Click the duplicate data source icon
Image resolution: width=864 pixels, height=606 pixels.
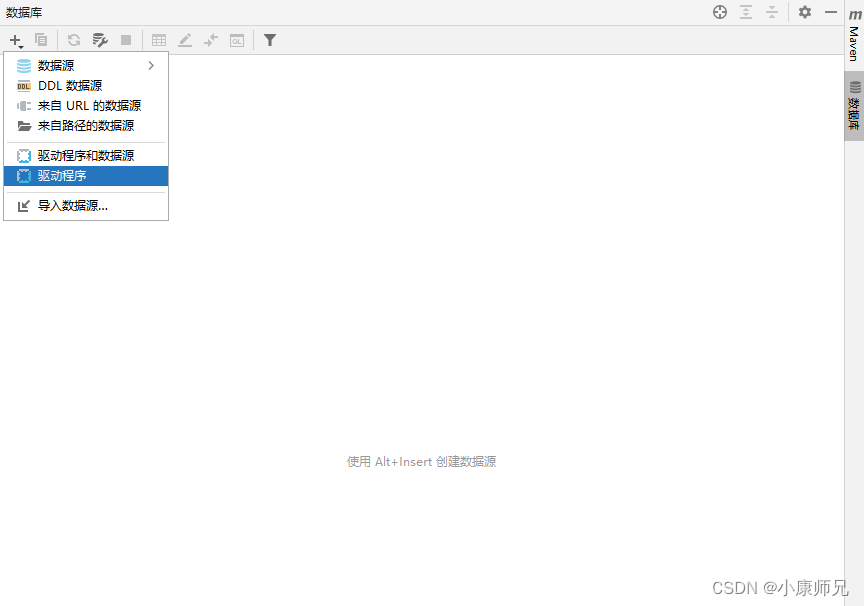point(40,40)
